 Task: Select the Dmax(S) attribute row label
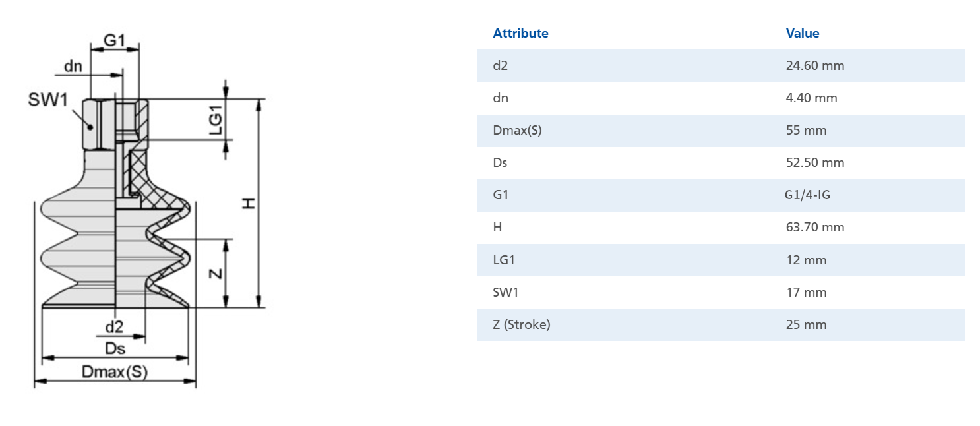[517, 130]
